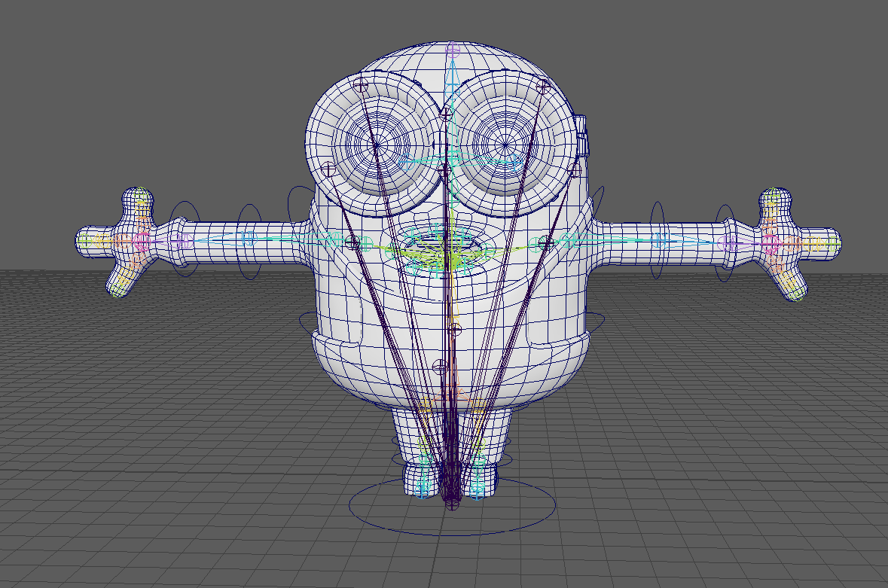Image resolution: width=888 pixels, height=588 pixels.
Task: Select the dark locator on the upper-left goggle rim
Action: 361,86
